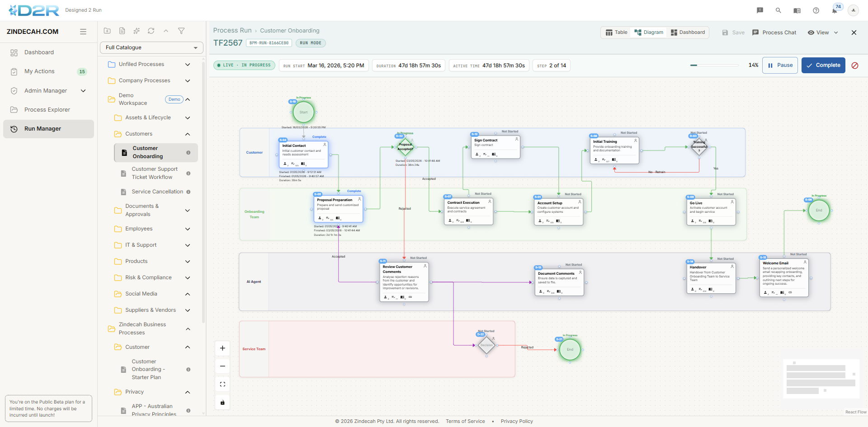This screenshot has height=427, width=868.
Task: Click the 14% run progress bar
Action: (x=715, y=66)
